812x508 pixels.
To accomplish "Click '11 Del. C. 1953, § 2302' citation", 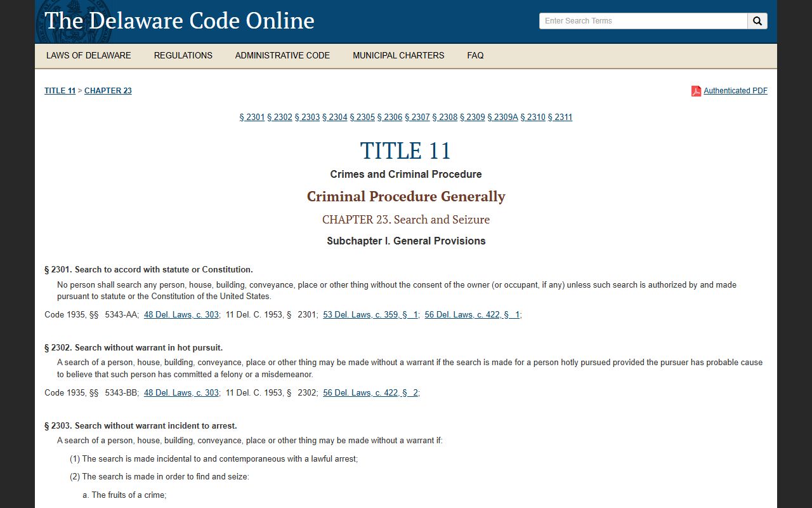I will pyautogui.click(x=272, y=392).
